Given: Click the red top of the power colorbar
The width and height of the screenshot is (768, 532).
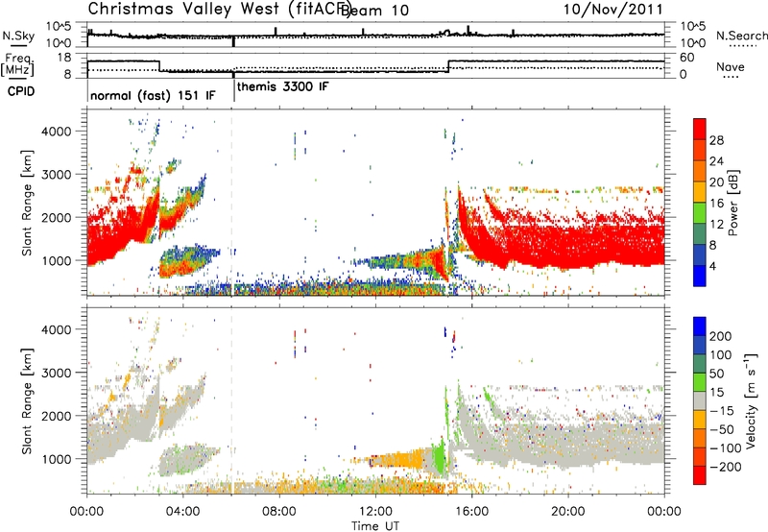Looking at the screenshot, I should (x=700, y=129).
